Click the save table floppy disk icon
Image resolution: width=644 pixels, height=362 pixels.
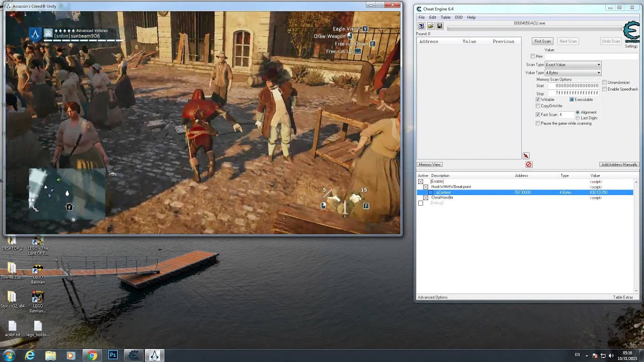pos(440,26)
